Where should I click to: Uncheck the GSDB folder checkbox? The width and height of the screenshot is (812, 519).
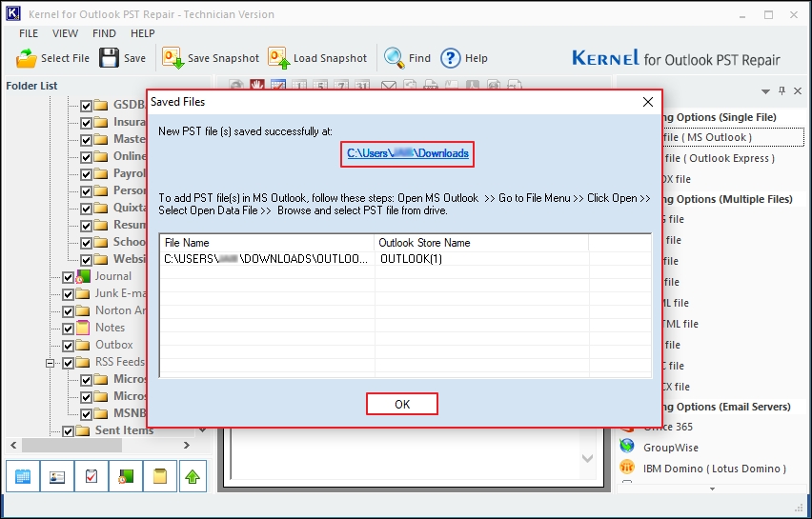pos(86,106)
